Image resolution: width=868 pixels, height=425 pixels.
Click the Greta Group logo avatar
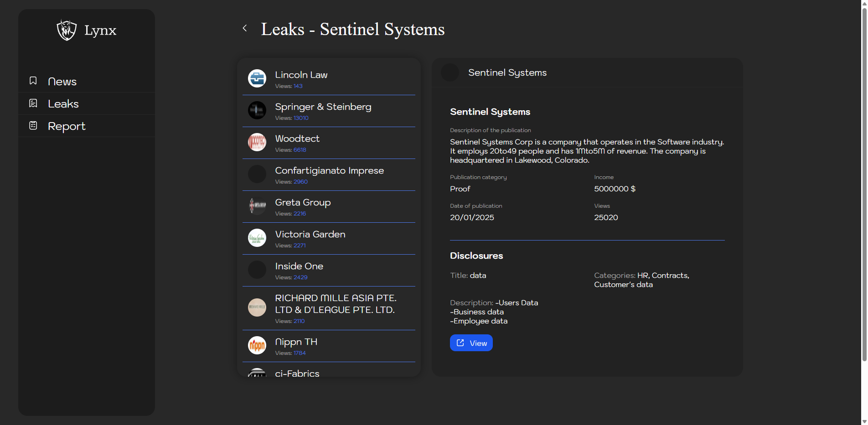pos(257,206)
